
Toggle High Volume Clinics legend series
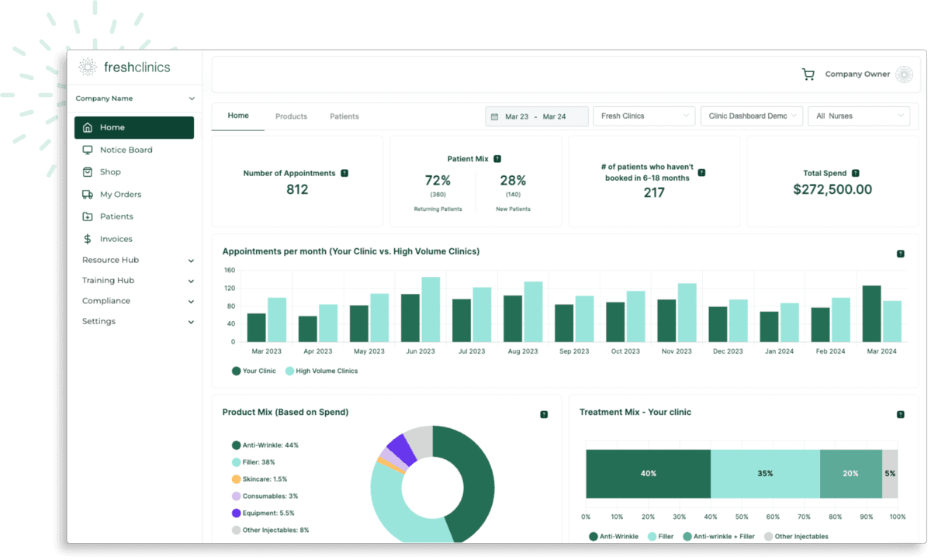pos(321,372)
